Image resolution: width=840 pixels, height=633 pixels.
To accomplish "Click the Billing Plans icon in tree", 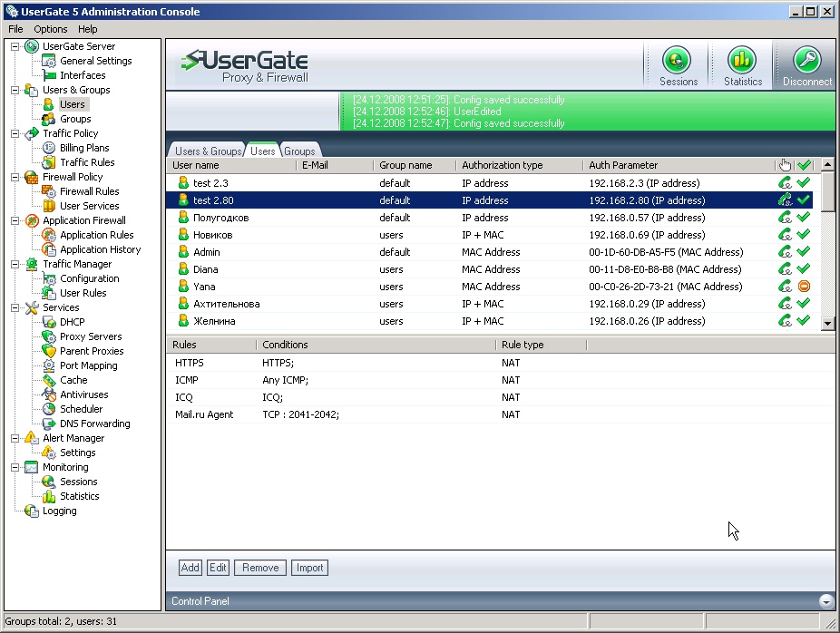I will pyautogui.click(x=50, y=148).
